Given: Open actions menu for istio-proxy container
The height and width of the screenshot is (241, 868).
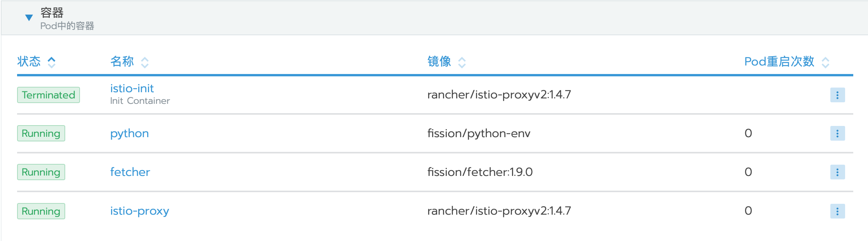Looking at the screenshot, I should point(837,211).
